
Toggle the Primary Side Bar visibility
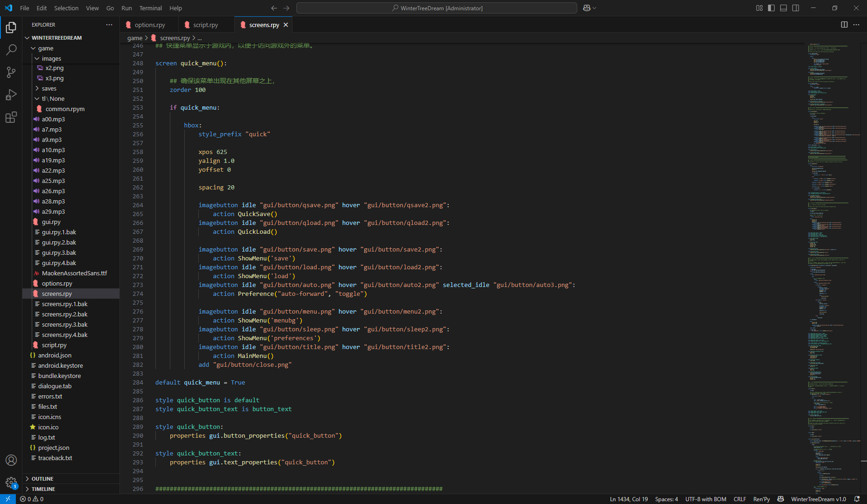click(x=771, y=8)
